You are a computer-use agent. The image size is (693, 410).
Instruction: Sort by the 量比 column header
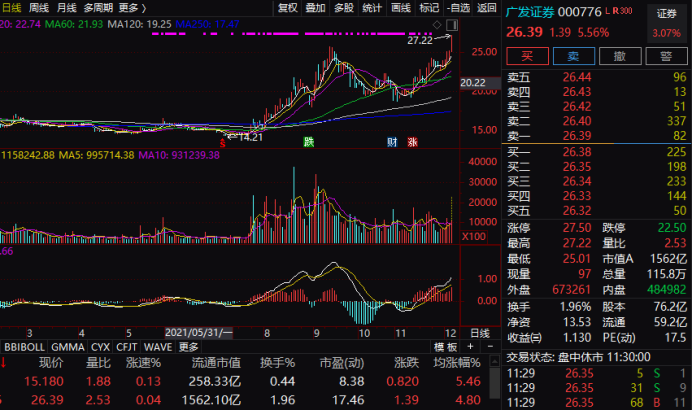pos(98,363)
